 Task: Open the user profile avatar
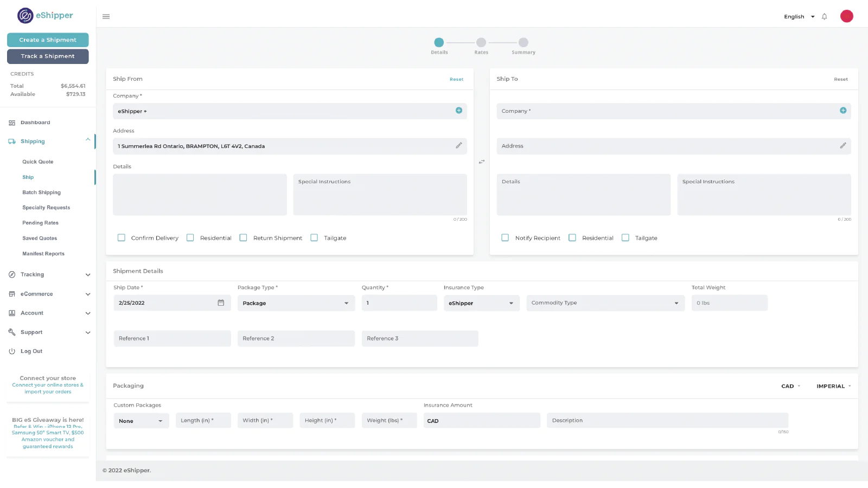pyautogui.click(x=846, y=16)
